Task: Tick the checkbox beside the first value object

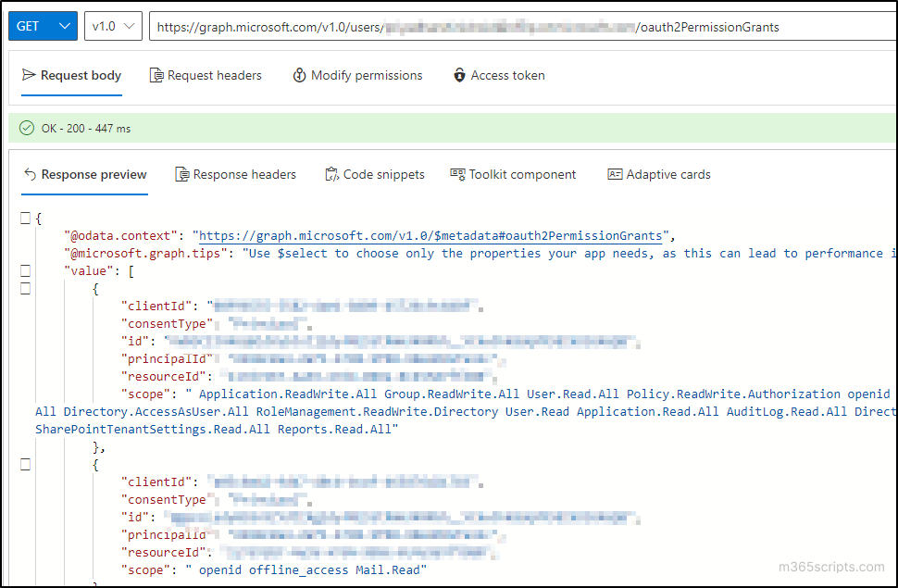Action: (25, 288)
